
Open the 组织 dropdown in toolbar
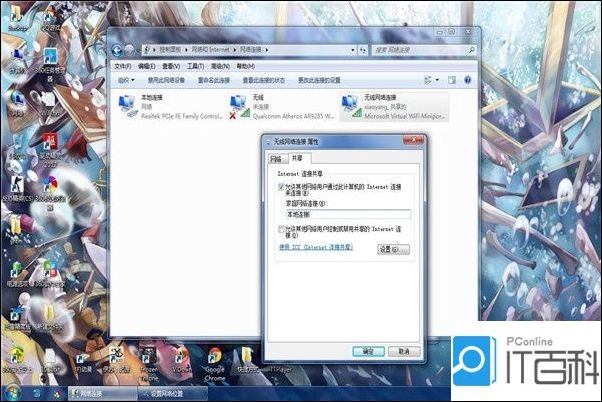(x=126, y=80)
